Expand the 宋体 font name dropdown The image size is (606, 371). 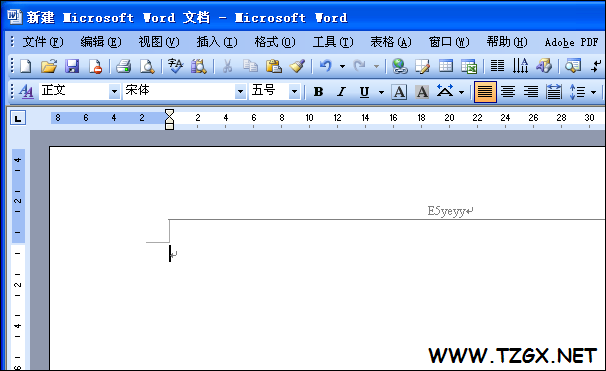(240, 92)
